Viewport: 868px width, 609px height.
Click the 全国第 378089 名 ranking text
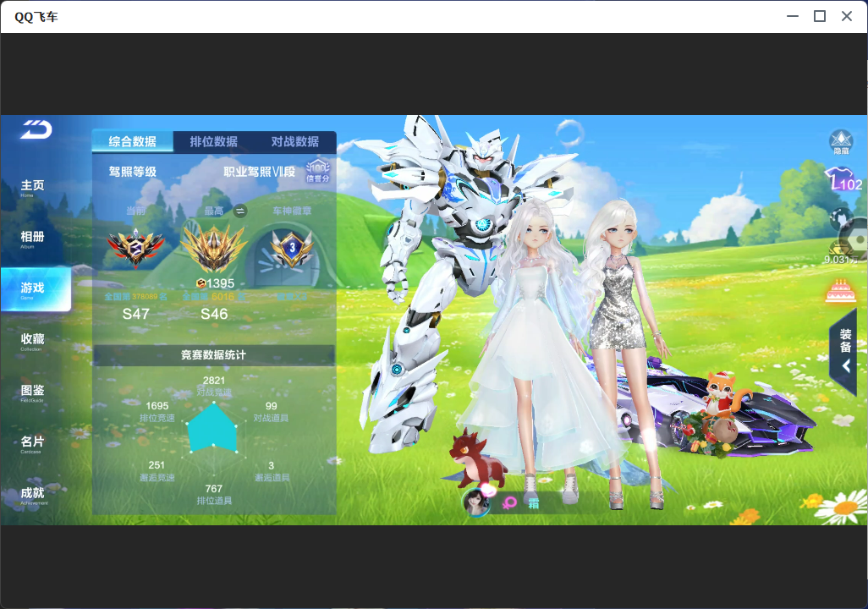click(x=135, y=297)
